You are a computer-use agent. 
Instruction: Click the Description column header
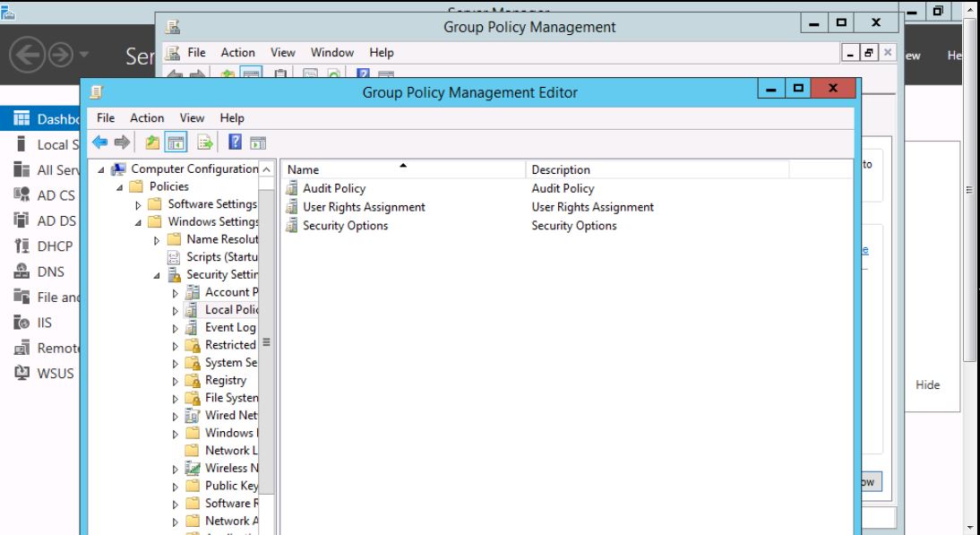point(560,169)
